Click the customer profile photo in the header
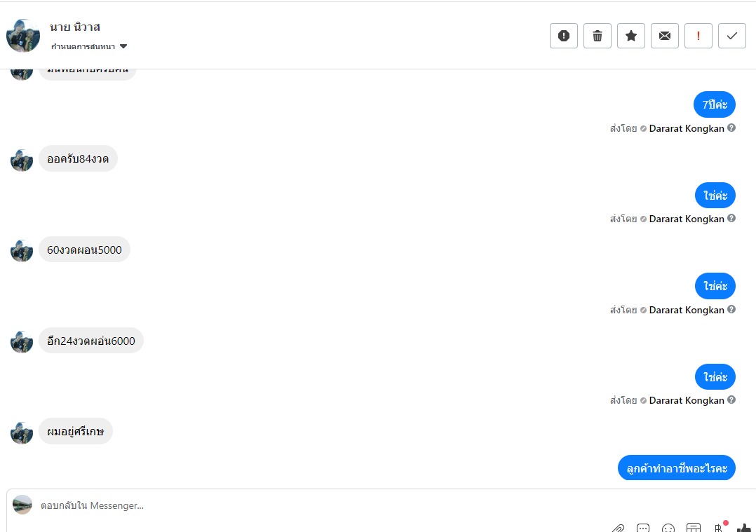 pos(23,36)
